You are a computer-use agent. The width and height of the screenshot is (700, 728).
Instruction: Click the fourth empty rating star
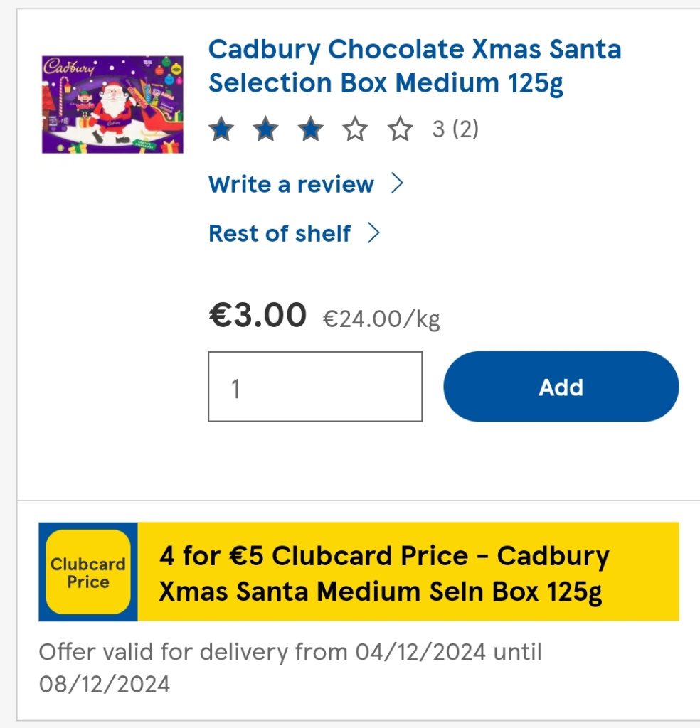(x=355, y=129)
